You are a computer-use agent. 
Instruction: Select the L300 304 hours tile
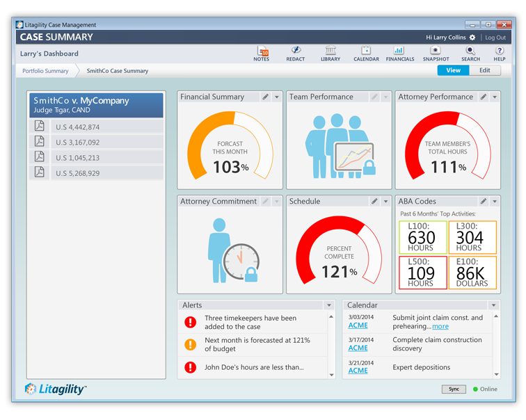(x=472, y=237)
